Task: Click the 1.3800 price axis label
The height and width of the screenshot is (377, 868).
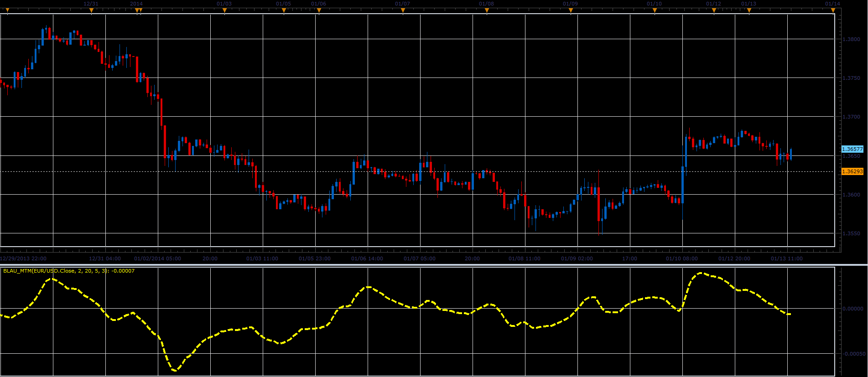Action: coord(851,39)
